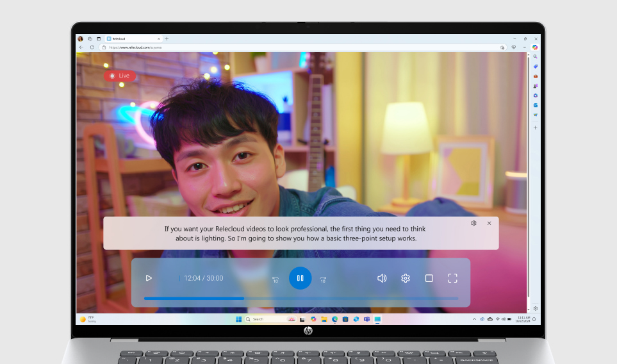617x364 pixels.
Task: Mute the video using the speaker icon
Action: click(x=382, y=278)
